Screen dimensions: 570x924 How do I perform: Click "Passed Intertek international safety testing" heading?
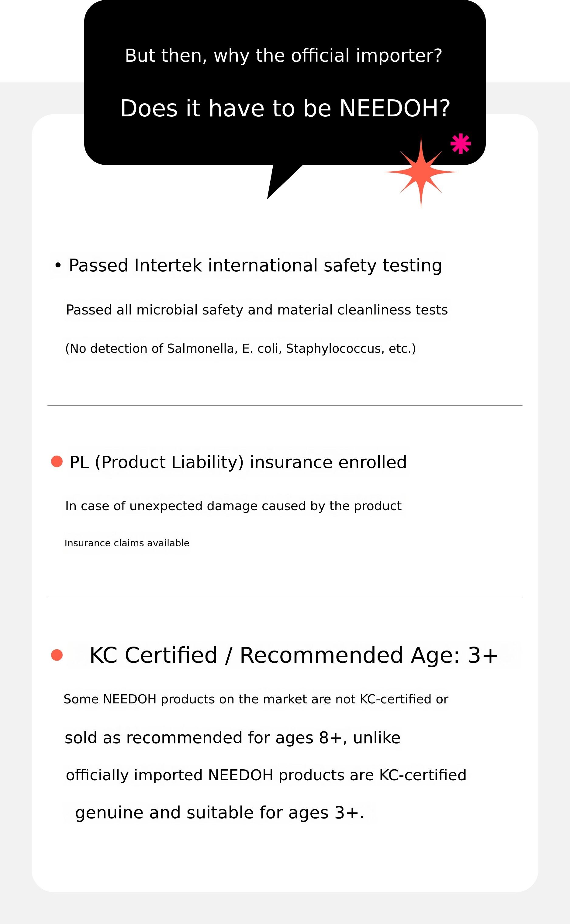pos(255,265)
